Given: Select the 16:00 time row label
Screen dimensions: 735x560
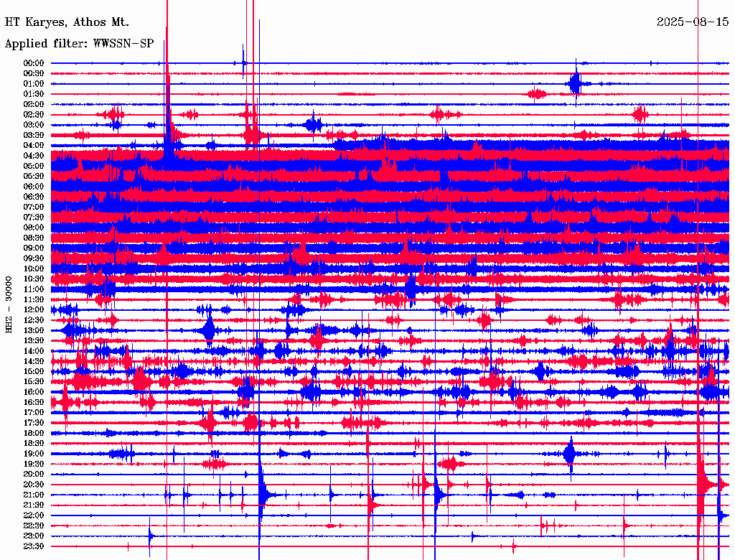Looking at the screenshot, I should (x=33, y=391).
